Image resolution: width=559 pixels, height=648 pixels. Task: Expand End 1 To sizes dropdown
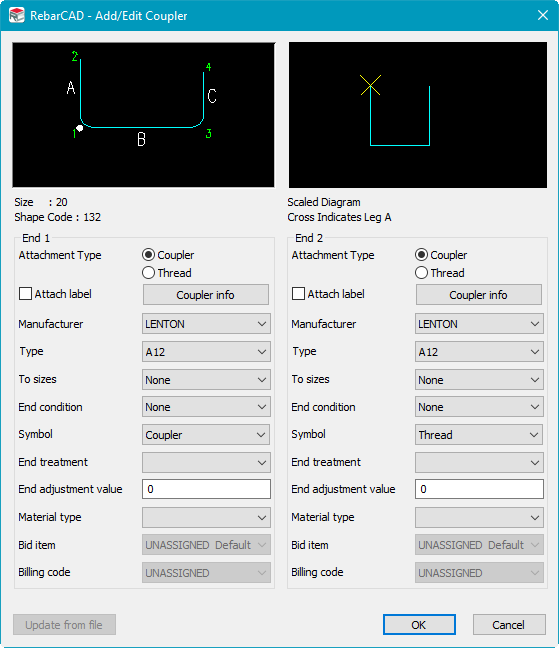point(206,380)
